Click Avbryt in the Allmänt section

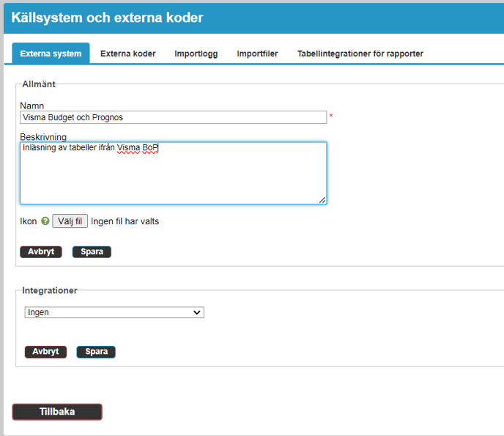(x=41, y=252)
